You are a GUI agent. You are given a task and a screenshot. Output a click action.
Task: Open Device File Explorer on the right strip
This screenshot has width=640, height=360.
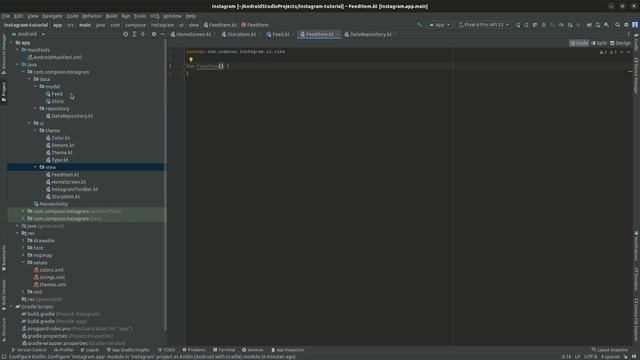(636, 320)
